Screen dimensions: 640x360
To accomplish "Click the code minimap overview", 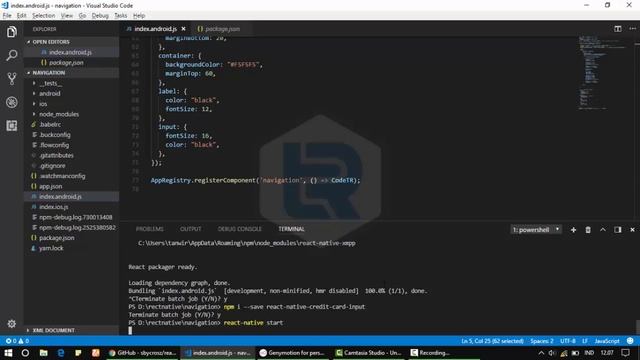I will 604,73.
